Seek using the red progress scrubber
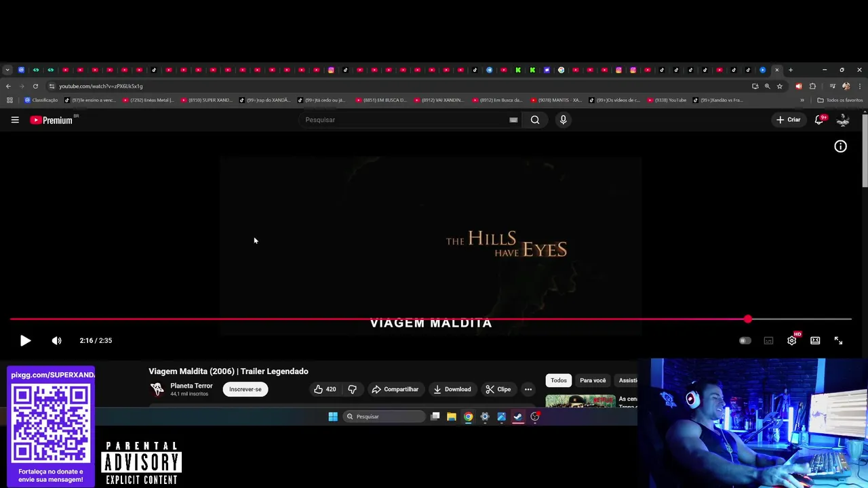This screenshot has width=868, height=488. [x=747, y=319]
